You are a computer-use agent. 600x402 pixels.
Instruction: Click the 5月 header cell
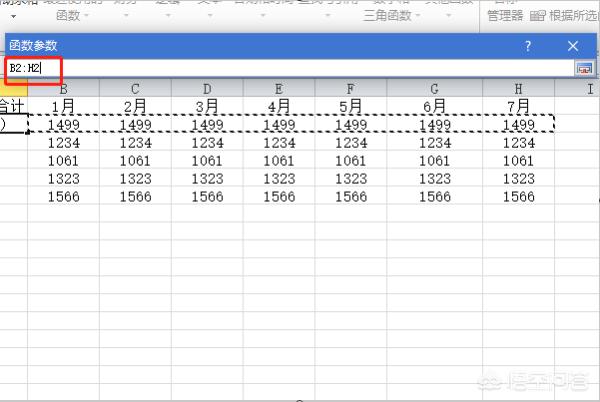click(351, 106)
